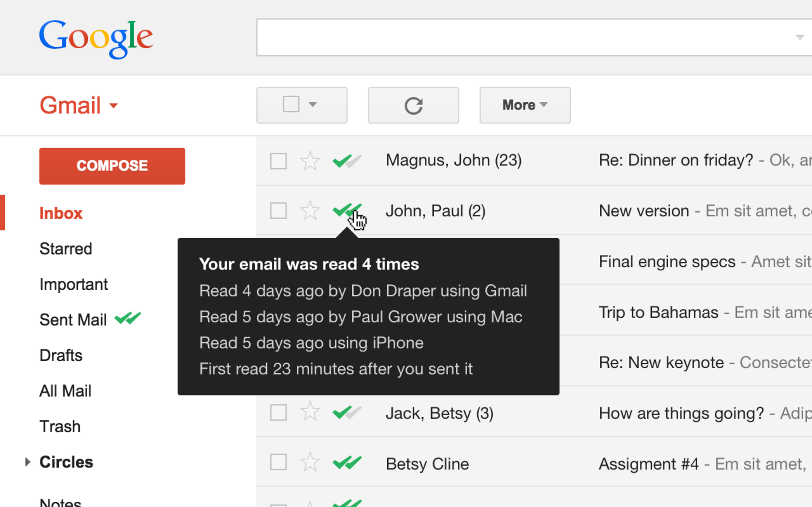Open the More dropdown in the toolbar

coord(524,105)
